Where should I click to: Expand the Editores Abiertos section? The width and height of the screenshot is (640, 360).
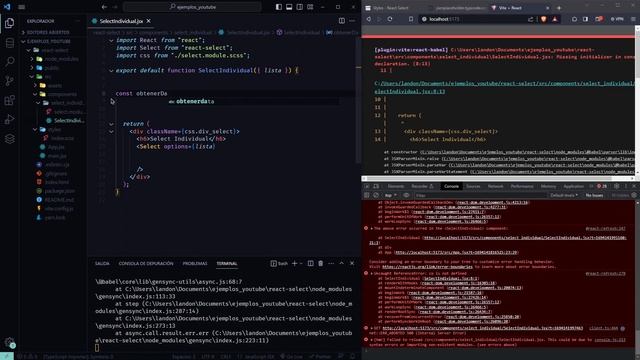pyautogui.click(x=48, y=32)
